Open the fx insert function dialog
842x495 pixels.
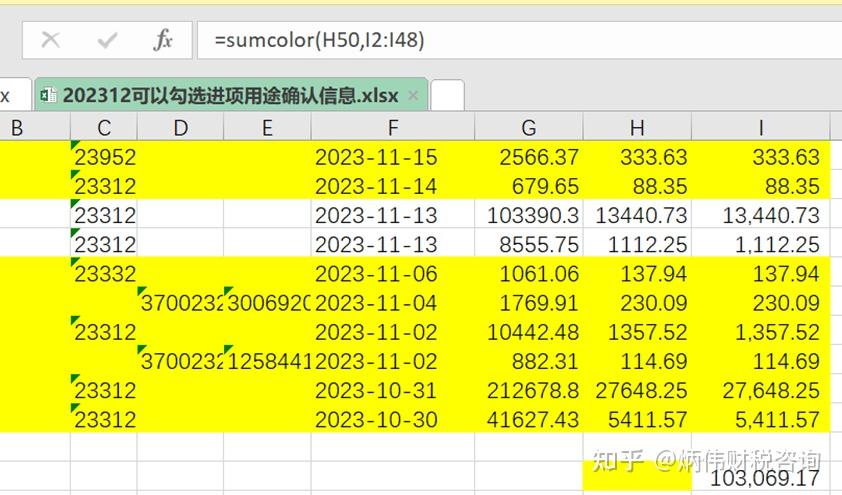163,40
